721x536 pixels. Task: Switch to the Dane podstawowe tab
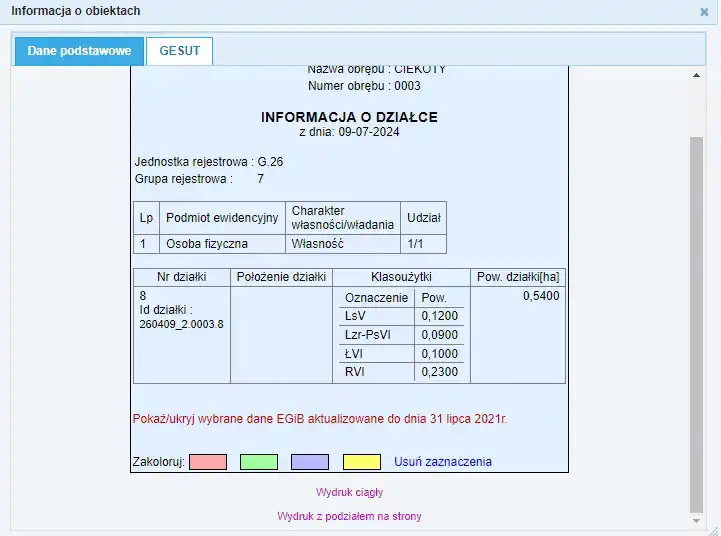click(79, 51)
